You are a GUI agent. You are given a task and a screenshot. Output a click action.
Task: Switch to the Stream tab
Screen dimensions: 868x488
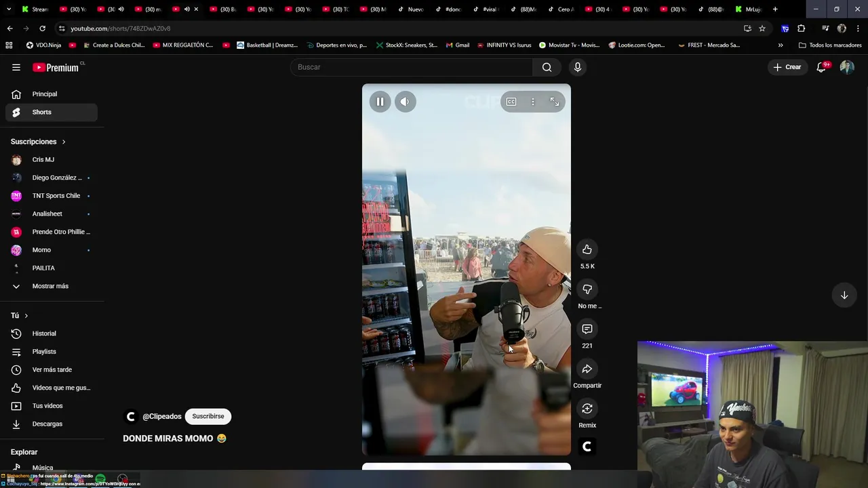(x=35, y=9)
